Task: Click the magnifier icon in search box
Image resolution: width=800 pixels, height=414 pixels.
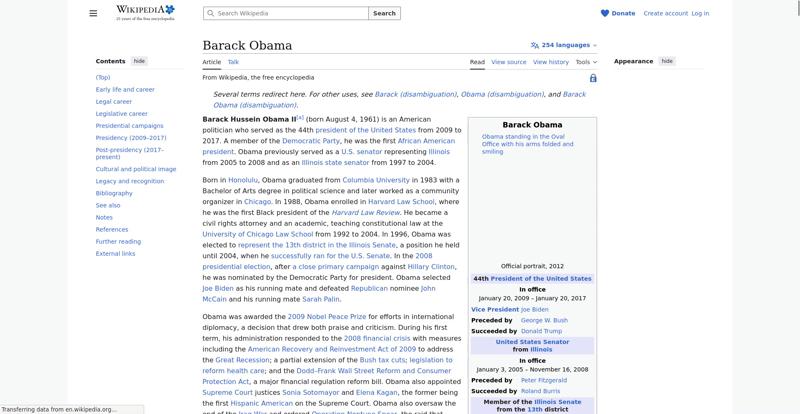Action: tap(210, 13)
